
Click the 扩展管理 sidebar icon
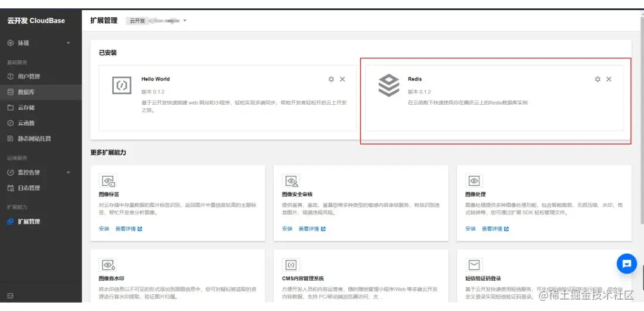coord(11,222)
